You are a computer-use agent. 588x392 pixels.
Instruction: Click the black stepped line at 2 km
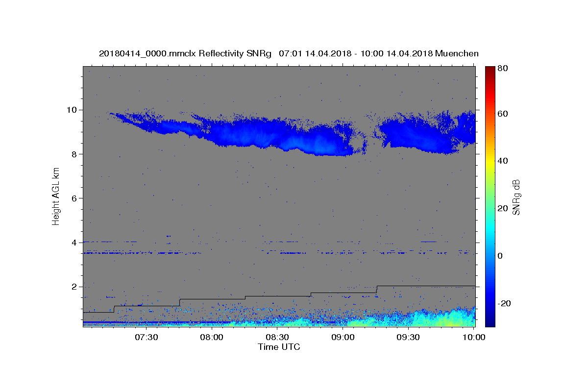pyautogui.click(x=426, y=286)
